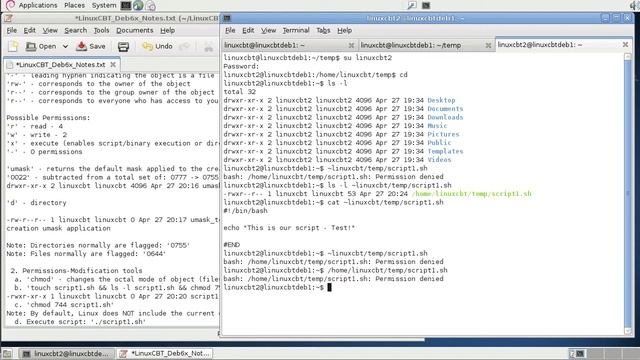The height and width of the screenshot is (360, 640).
Task: Click the "c. 'chmod 744 script1.sh'" line in gedit
Action: [x=64, y=305]
